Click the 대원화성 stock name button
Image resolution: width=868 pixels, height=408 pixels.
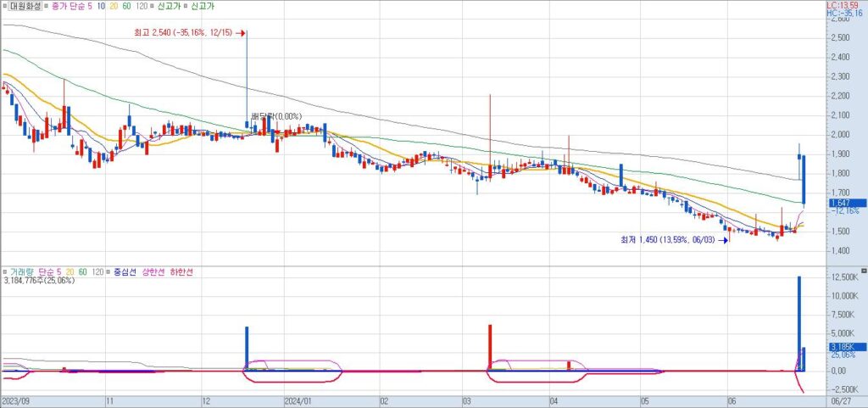coord(25,7)
